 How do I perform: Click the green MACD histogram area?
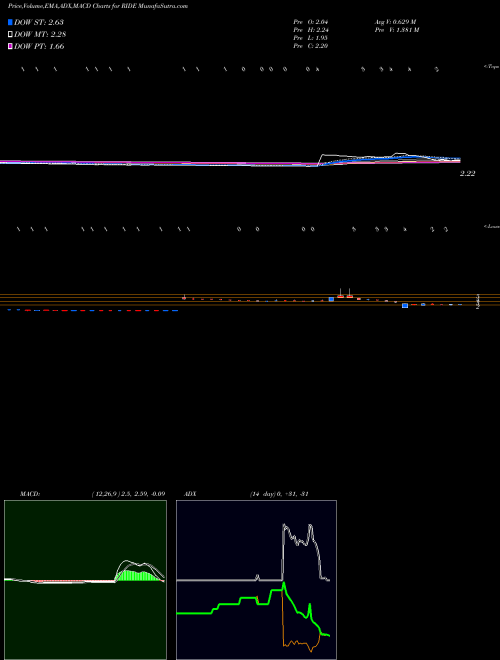[x=138, y=576]
